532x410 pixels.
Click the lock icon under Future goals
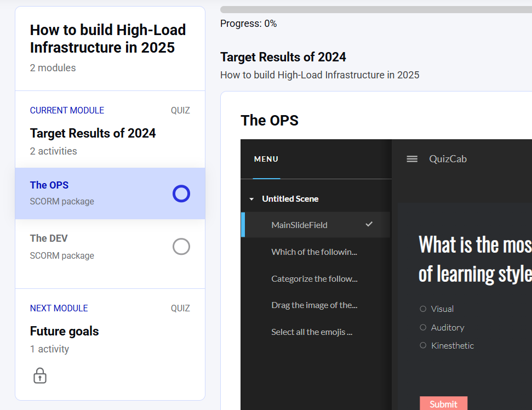click(40, 375)
